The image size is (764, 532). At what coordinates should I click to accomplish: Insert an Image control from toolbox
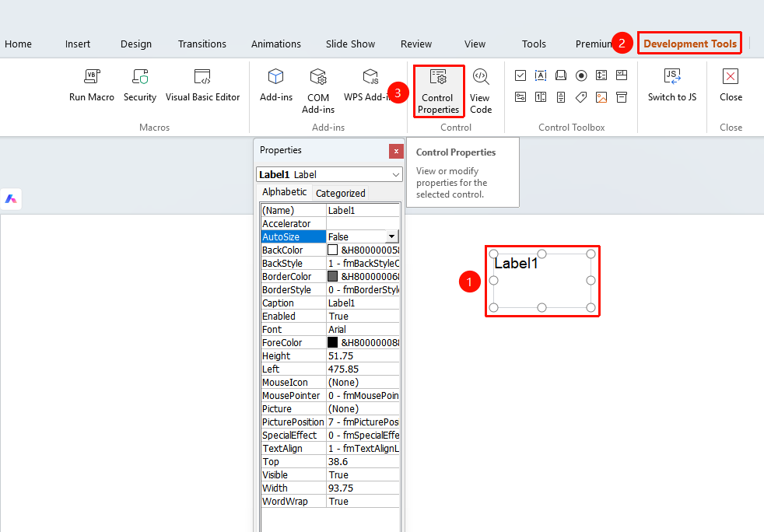601,97
